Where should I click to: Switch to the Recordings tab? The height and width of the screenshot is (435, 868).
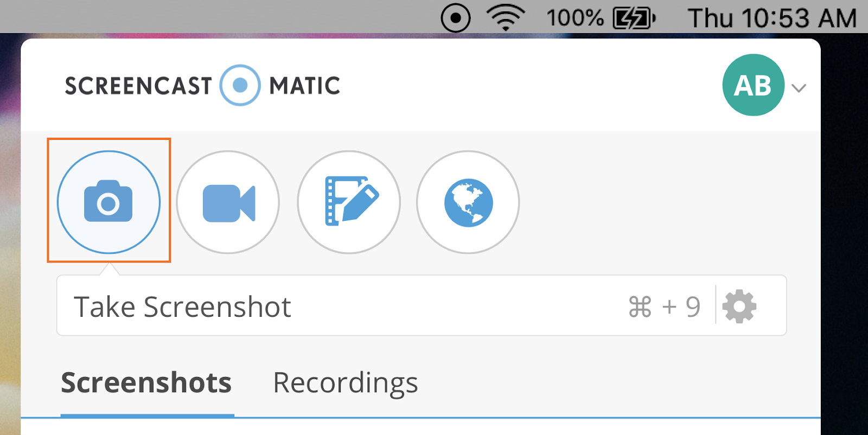point(345,383)
